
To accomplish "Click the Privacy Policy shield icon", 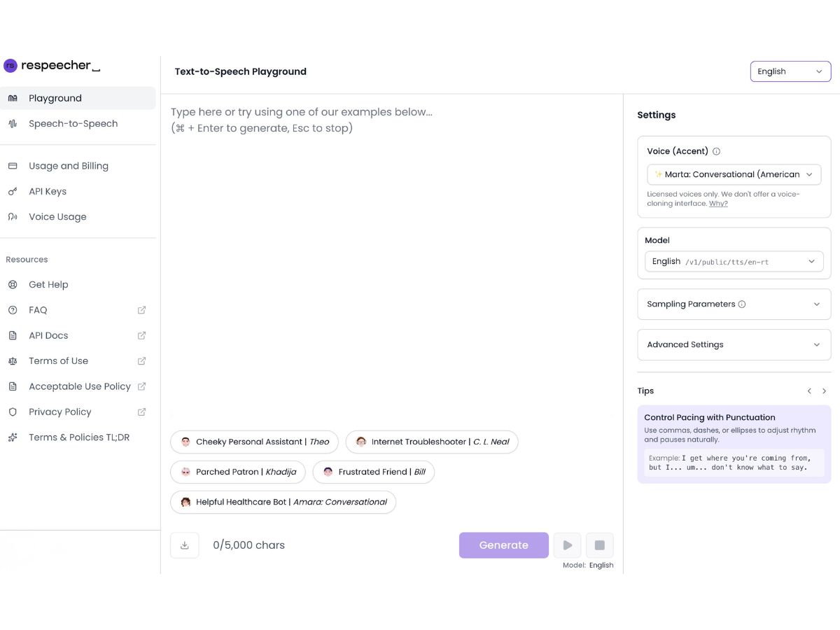I will (x=13, y=412).
